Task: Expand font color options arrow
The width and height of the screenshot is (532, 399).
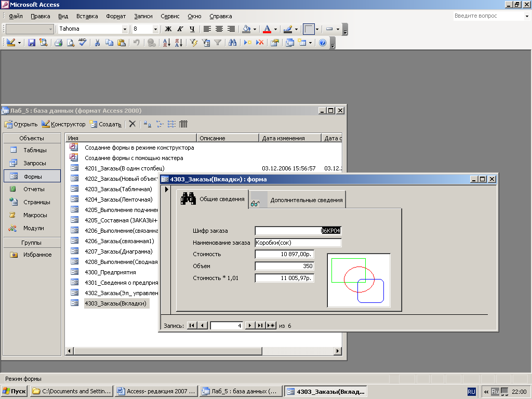Action: click(275, 29)
